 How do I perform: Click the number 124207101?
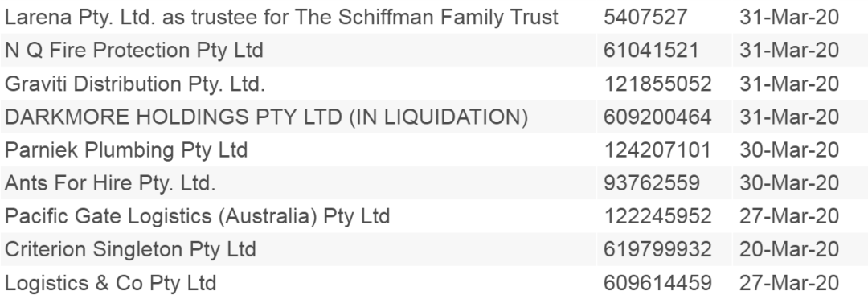(x=657, y=150)
